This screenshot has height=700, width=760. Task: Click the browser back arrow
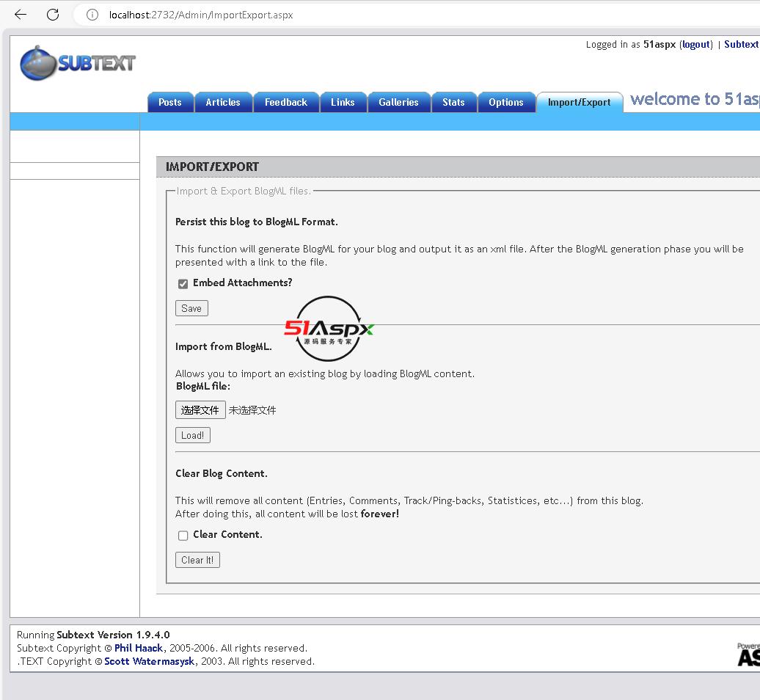pyautogui.click(x=21, y=15)
